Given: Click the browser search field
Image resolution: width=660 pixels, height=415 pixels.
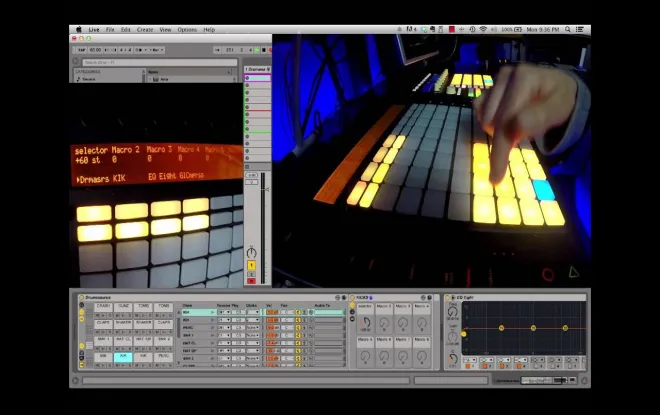Looking at the screenshot, I should pos(159,62).
